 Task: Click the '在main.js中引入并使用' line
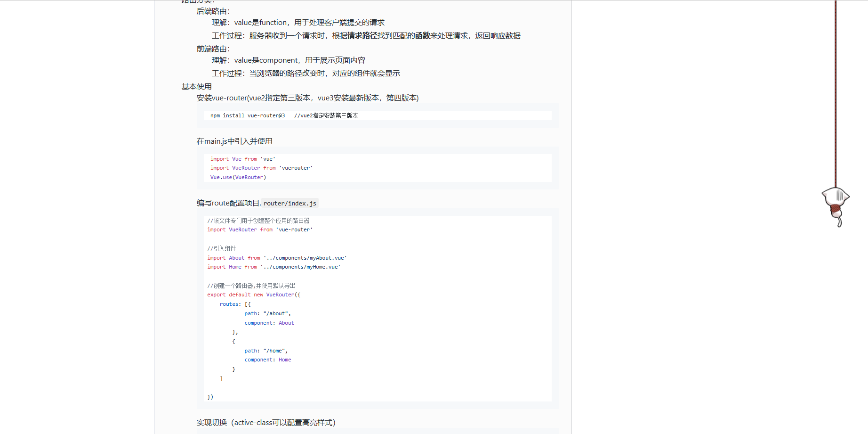pyautogui.click(x=234, y=141)
